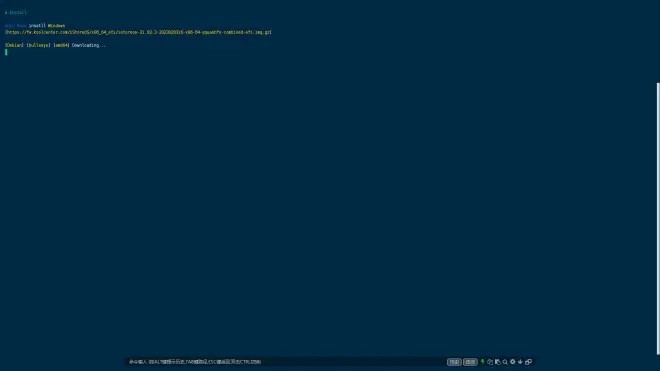Click the overlapping windows icon

tap(528, 362)
